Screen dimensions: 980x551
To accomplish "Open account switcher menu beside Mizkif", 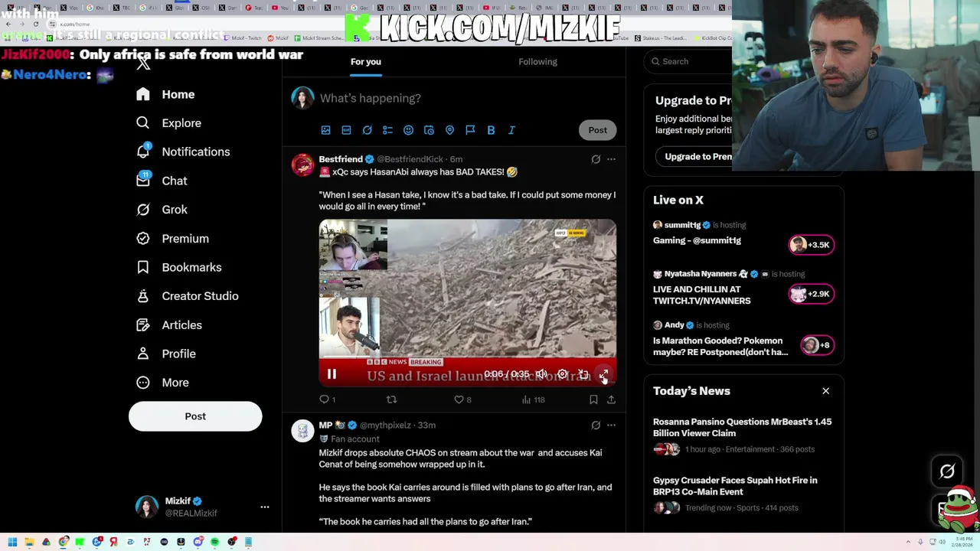I will point(265,507).
